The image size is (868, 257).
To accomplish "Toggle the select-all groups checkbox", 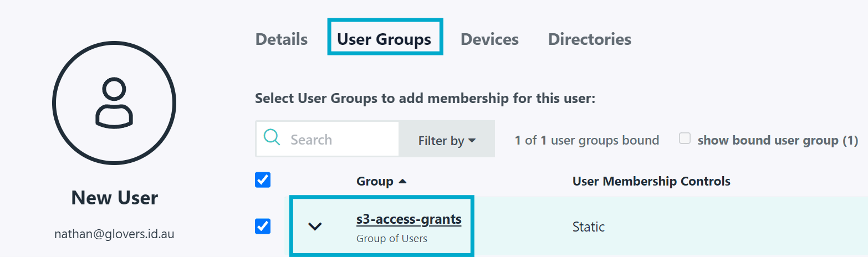I will [262, 180].
